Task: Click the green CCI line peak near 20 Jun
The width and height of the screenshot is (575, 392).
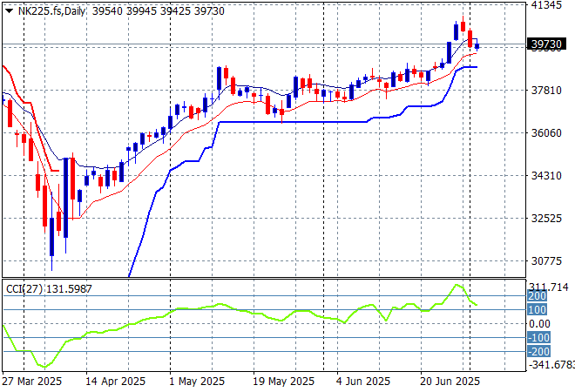Action: pyautogui.click(x=456, y=285)
